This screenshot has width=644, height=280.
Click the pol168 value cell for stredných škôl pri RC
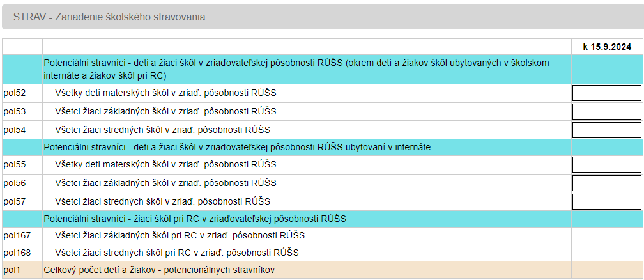pos(607,253)
